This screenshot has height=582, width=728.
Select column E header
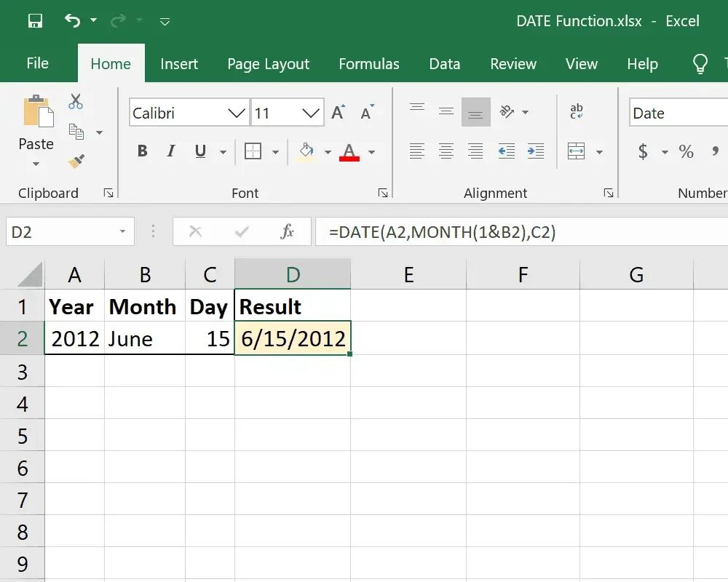pos(408,274)
